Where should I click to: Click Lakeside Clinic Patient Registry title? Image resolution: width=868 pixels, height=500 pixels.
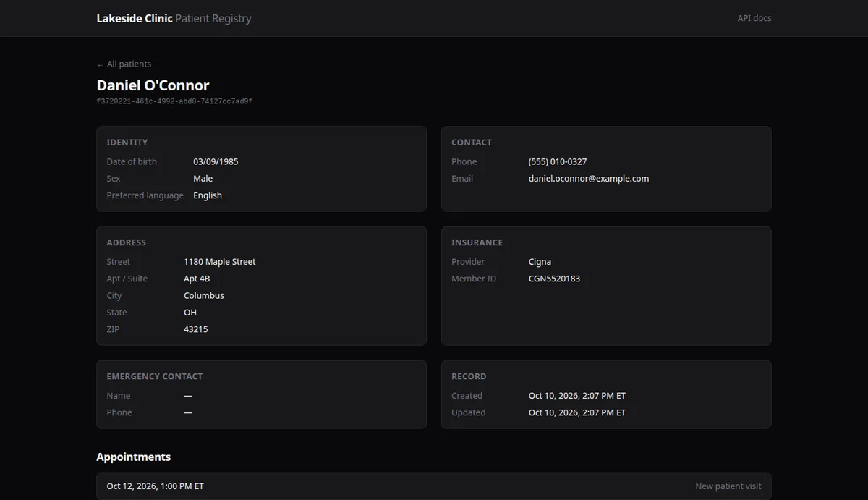pos(174,18)
